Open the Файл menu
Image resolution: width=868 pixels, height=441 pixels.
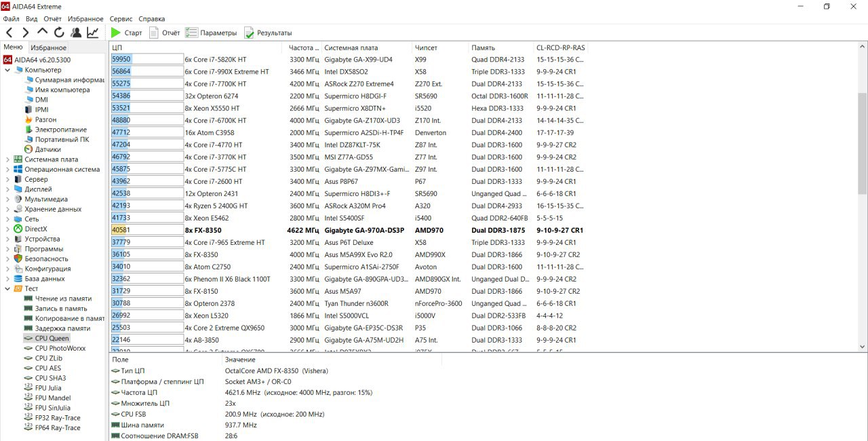click(x=11, y=19)
